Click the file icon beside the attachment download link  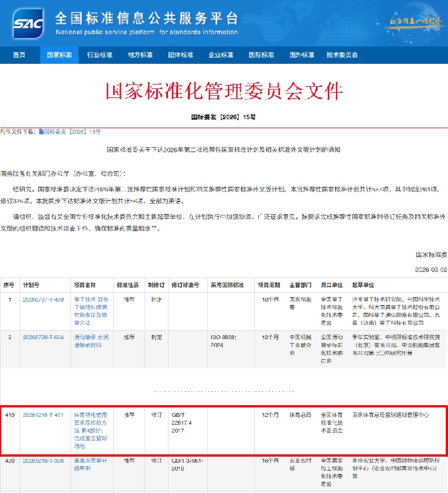41,132
